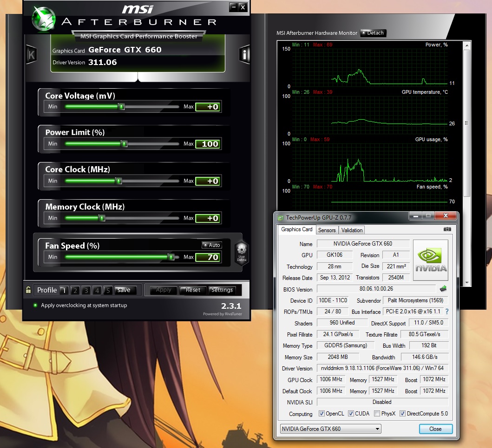
Task: Open the GPU selection dropdown in GPU-Z
Action: (x=330, y=429)
